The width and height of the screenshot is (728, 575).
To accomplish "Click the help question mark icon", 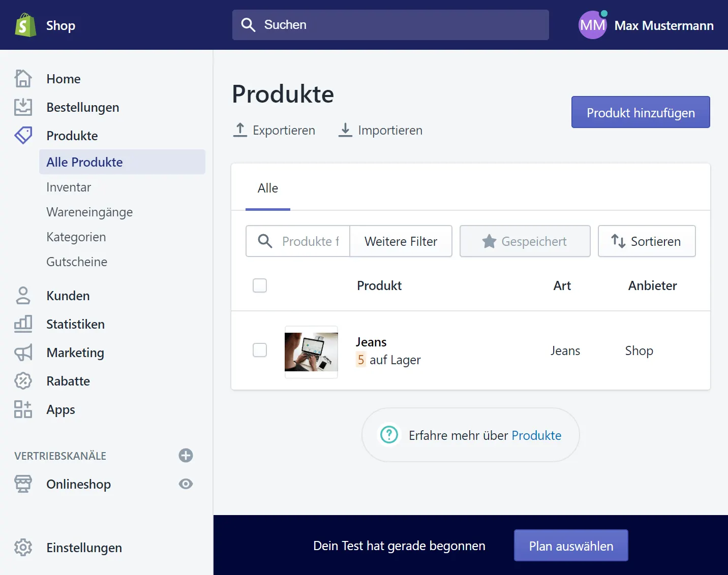I will click(389, 435).
